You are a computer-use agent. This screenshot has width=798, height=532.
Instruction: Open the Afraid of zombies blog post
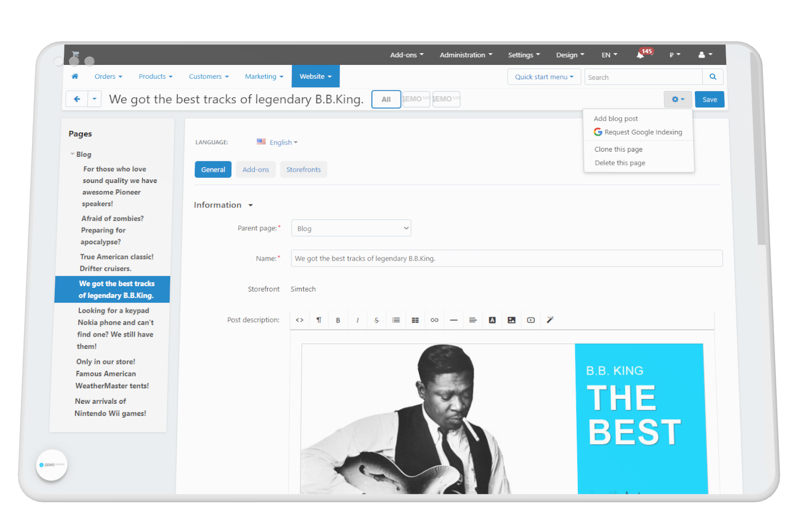pyautogui.click(x=112, y=230)
